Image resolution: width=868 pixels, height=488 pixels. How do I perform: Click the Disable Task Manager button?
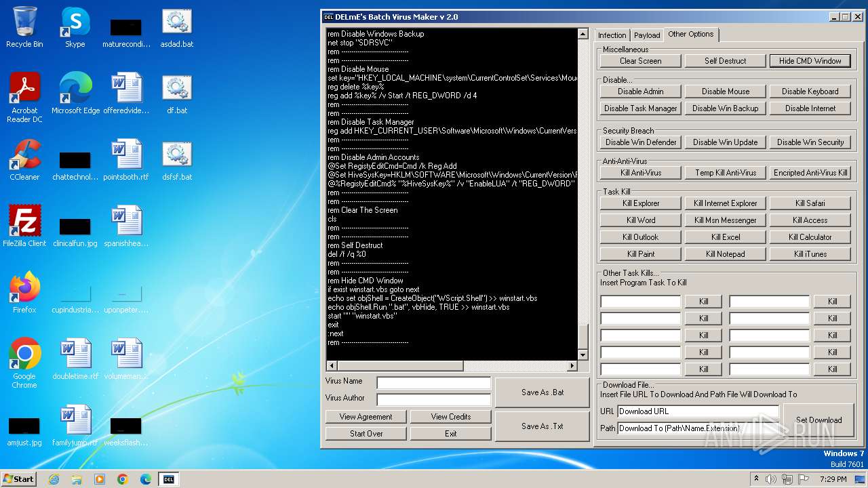click(641, 108)
